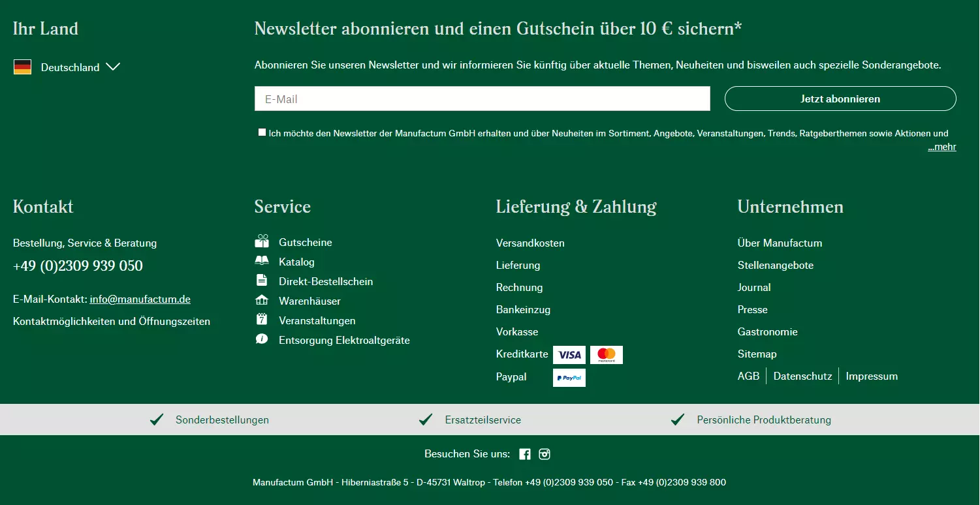The width and height of the screenshot is (980, 505).
Task: Open the Vorkasse link
Action: (517, 331)
